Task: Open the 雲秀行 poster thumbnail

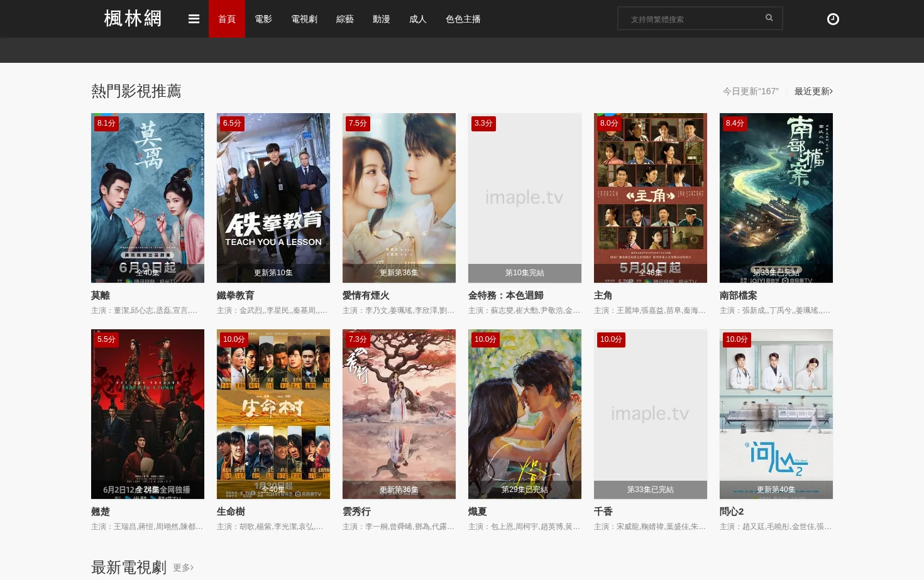Action: 399,414
